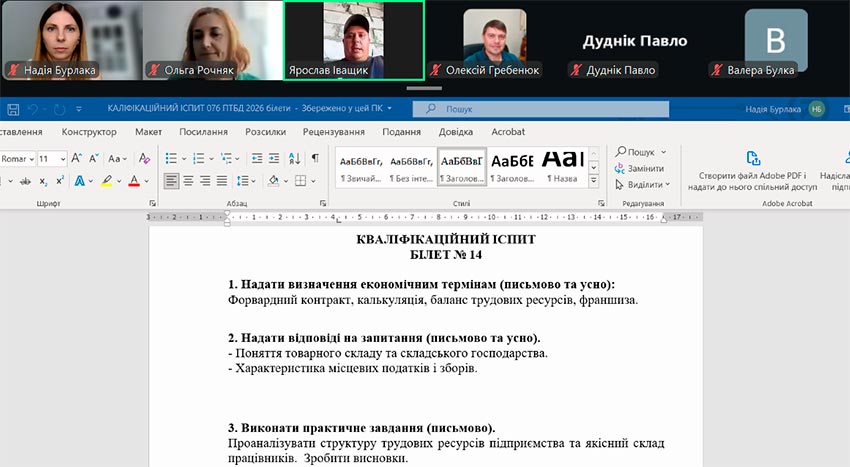Screen dimensions: 850x467
Task: Click the Decrease Indent icon
Action: [256, 158]
